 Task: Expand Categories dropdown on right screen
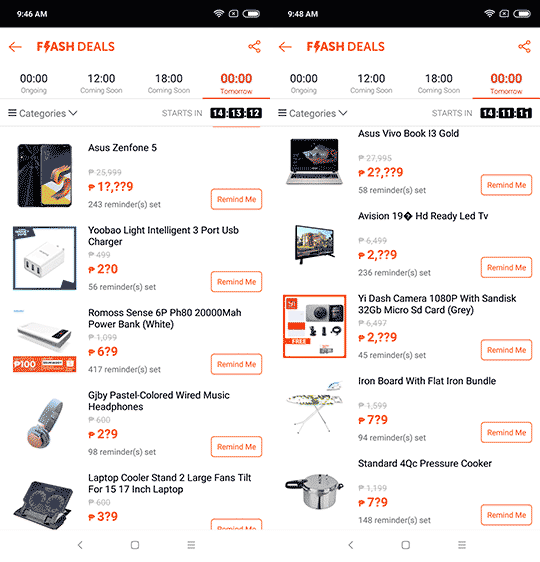pyautogui.click(x=313, y=113)
